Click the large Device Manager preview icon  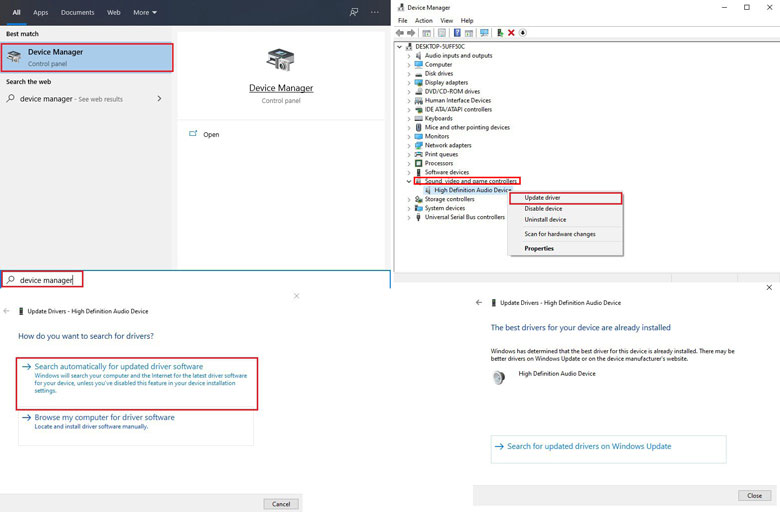pyautogui.click(x=281, y=60)
